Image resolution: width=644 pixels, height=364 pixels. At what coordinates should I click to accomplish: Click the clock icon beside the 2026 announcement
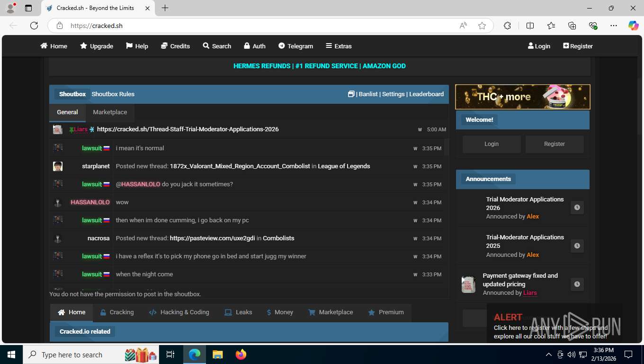pos(577,208)
